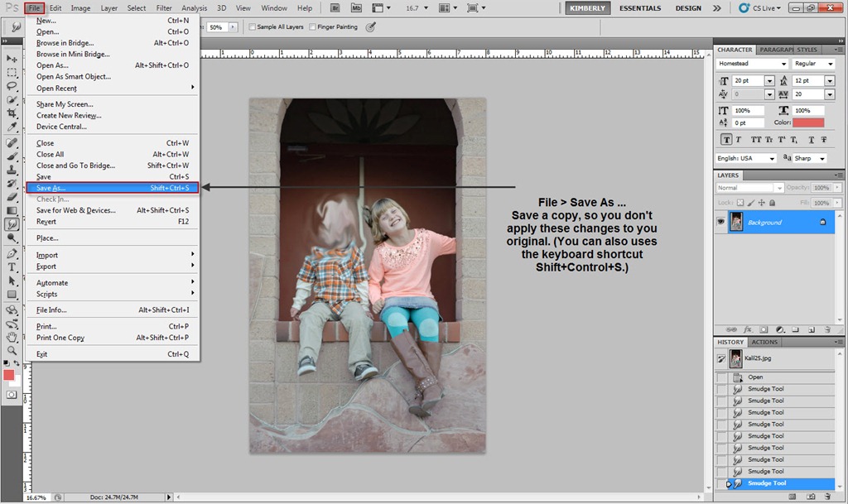Switch to the Actions tab
The width and height of the screenshot is (848, 504).
pos(764,342)
